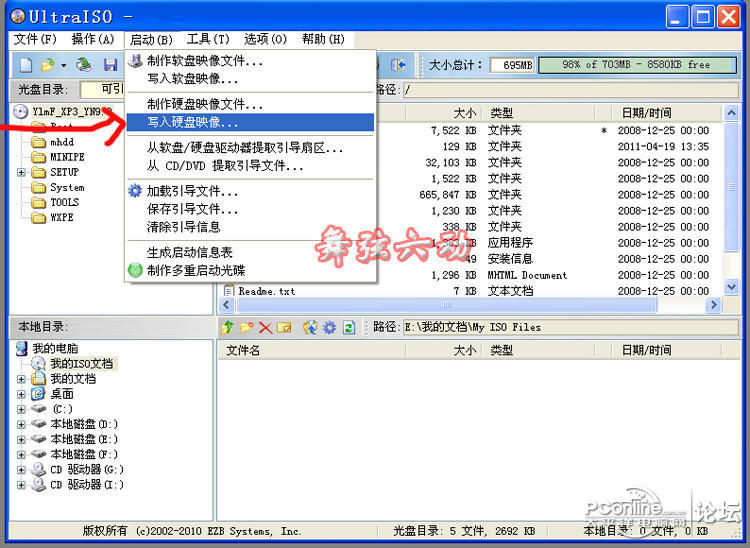Click the disc 路径 field showing /

point(570,89)
